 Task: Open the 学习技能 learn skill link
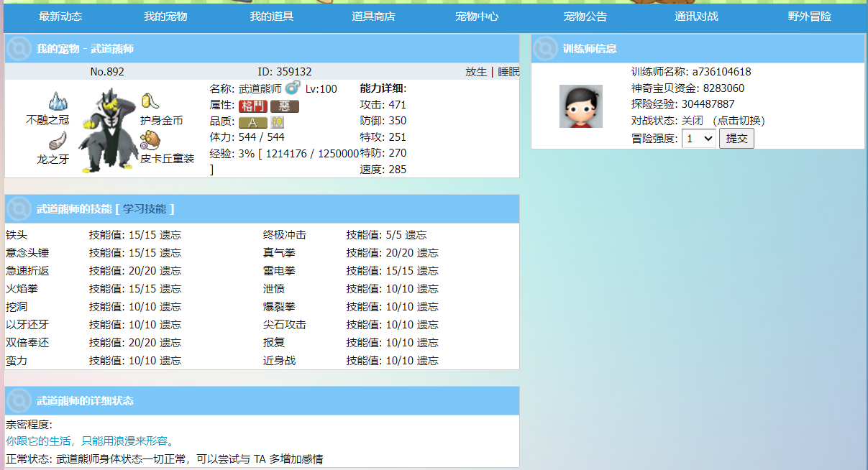click(144, 209)
